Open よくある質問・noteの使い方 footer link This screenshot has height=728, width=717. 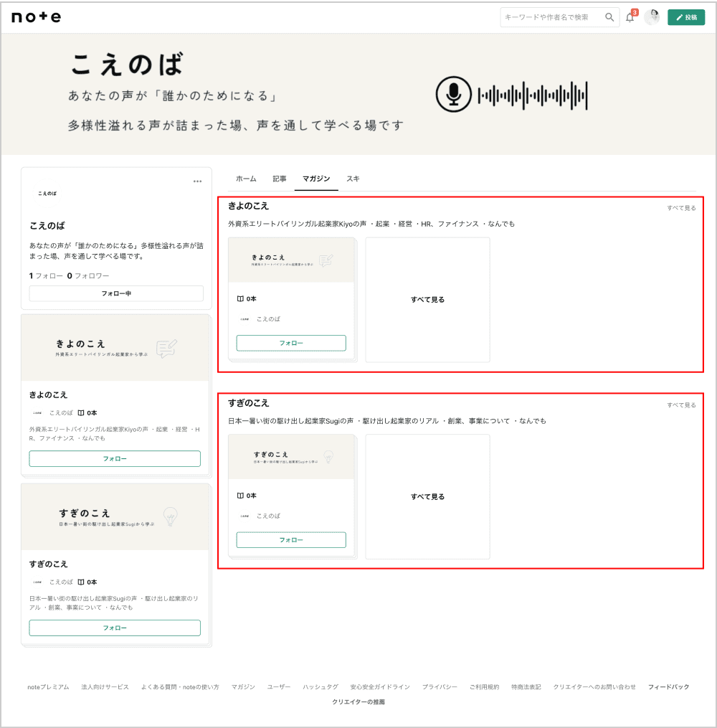(x=180, y=687)
